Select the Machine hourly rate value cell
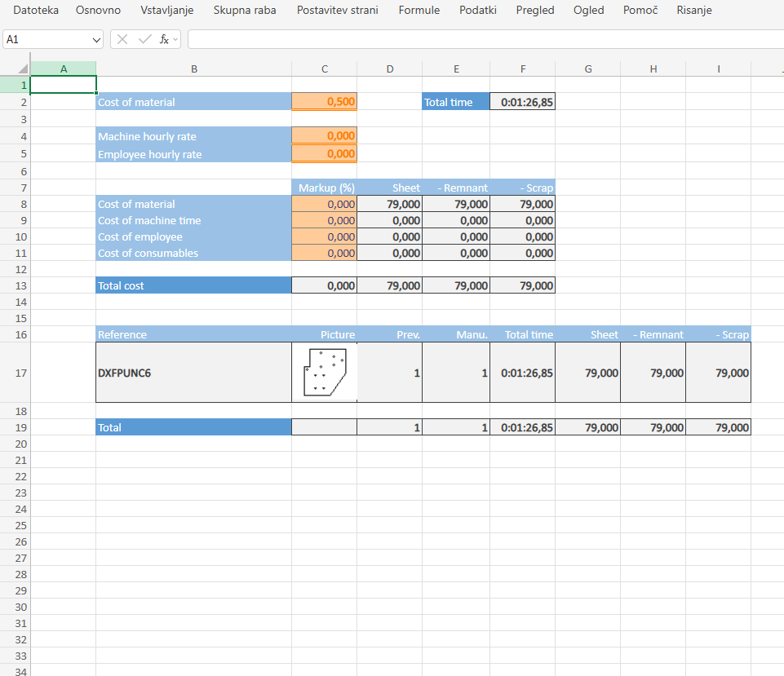The image size is (784, 676). (324, 136)
